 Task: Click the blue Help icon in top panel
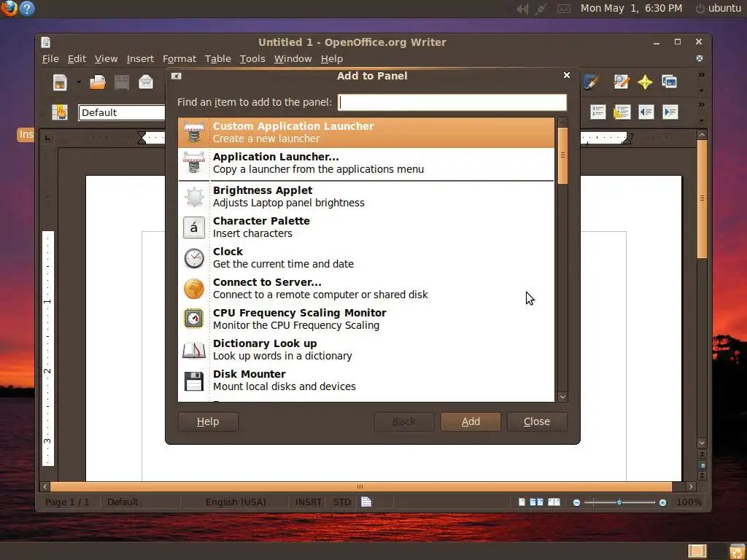27,8
